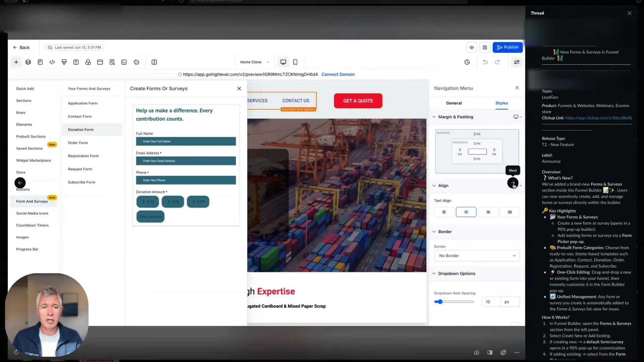
Task: Select left text align option
Action: click(x=444, y=212)
